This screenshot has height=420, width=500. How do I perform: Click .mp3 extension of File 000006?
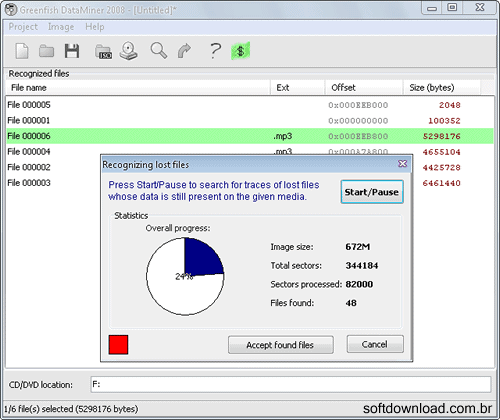(283, 136)
